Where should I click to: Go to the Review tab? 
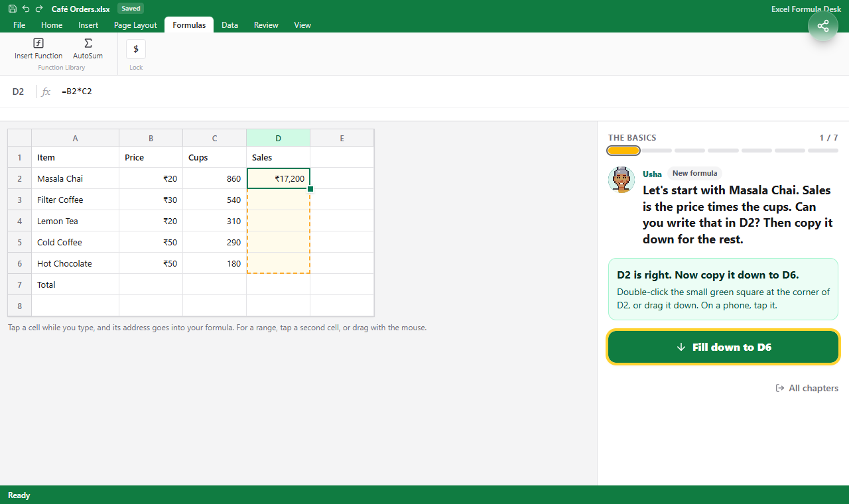point(266,25)
